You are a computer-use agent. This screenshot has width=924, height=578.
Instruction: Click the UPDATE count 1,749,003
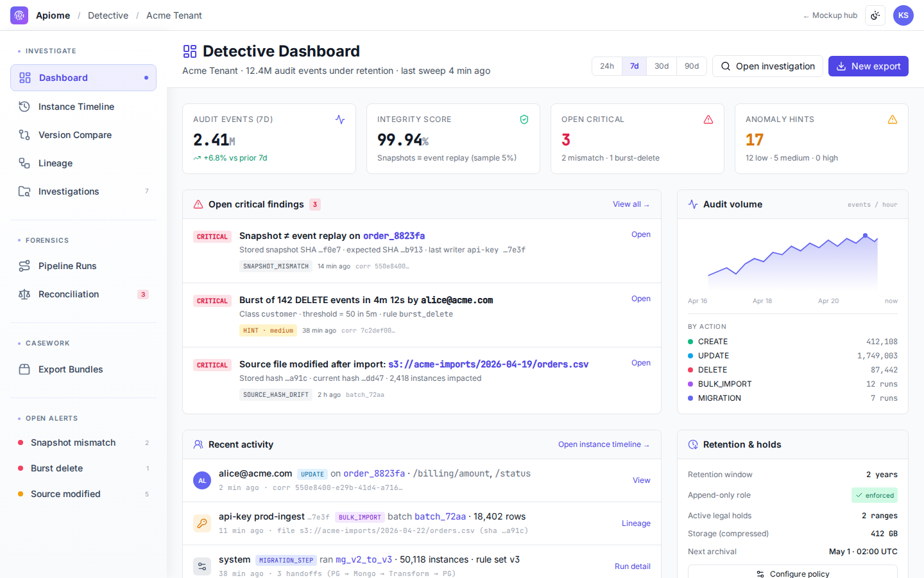click(877, 356)
